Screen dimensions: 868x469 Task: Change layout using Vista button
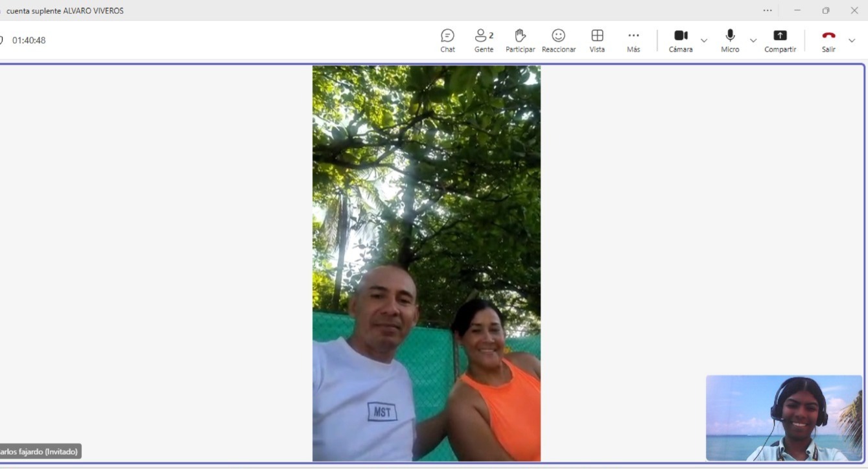point(597,40)
